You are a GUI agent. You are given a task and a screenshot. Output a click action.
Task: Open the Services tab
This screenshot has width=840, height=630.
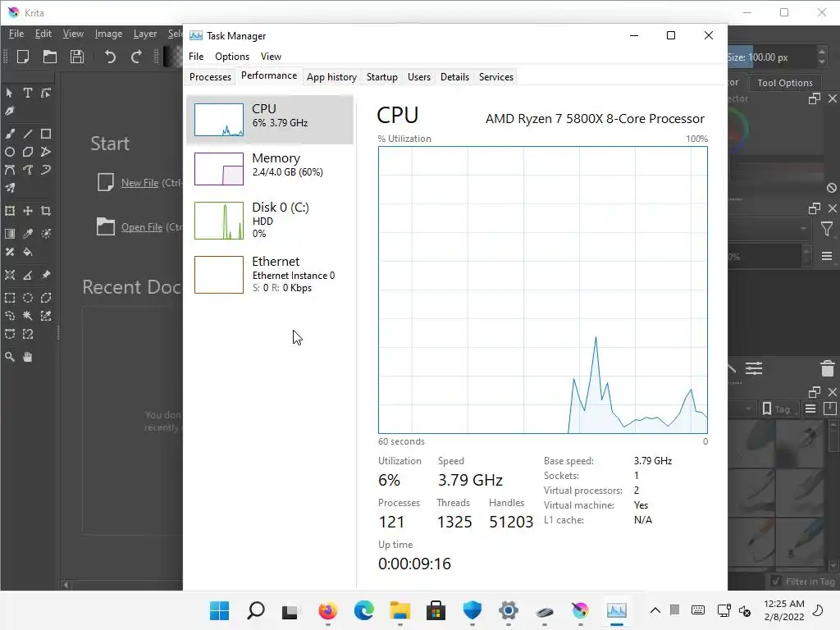(496, 77)
